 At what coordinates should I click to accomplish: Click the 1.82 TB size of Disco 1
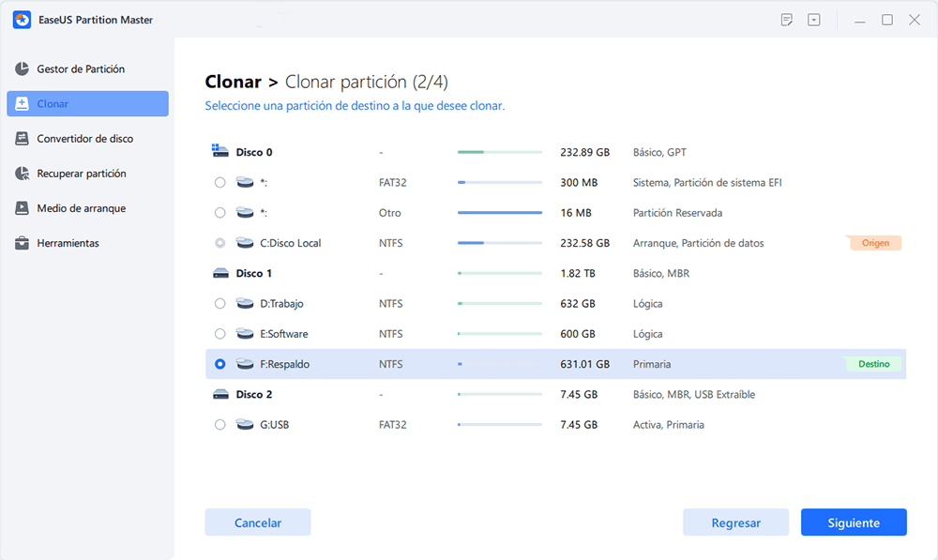(578, 273)
